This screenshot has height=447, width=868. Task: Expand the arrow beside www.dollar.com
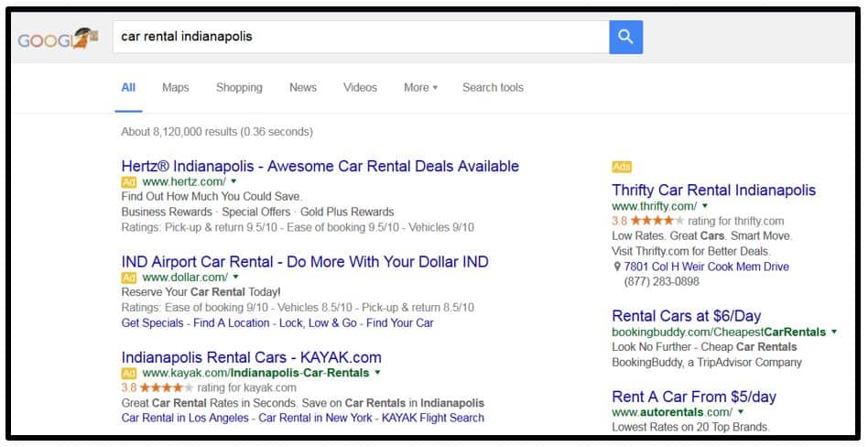[x=236, y=277]
